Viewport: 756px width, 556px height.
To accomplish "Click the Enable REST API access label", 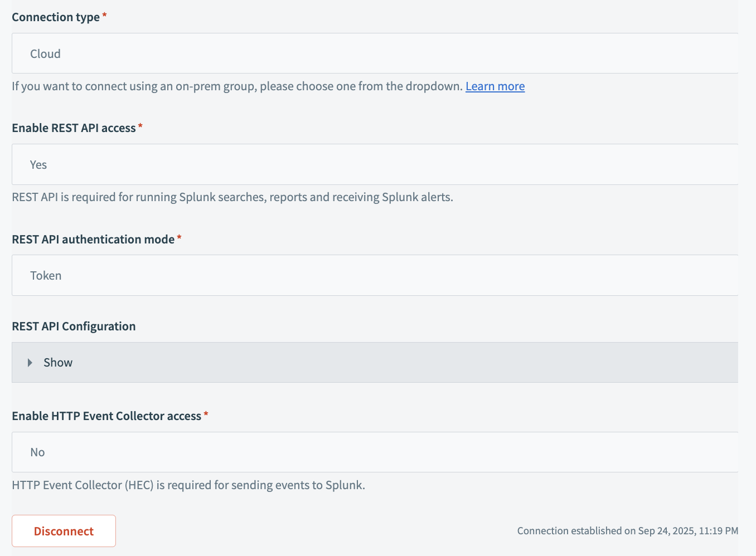I will point(74,128).
